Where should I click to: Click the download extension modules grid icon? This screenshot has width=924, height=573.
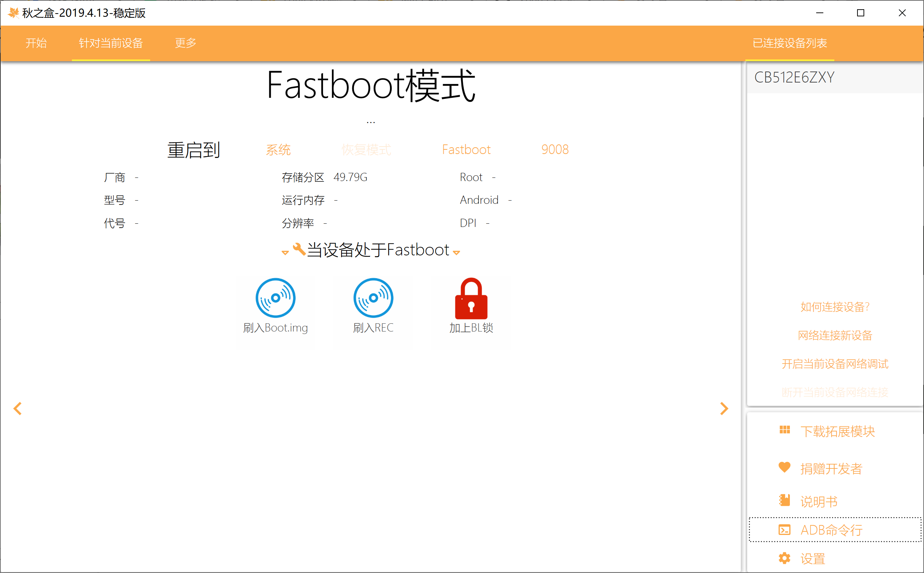(785, 430)
